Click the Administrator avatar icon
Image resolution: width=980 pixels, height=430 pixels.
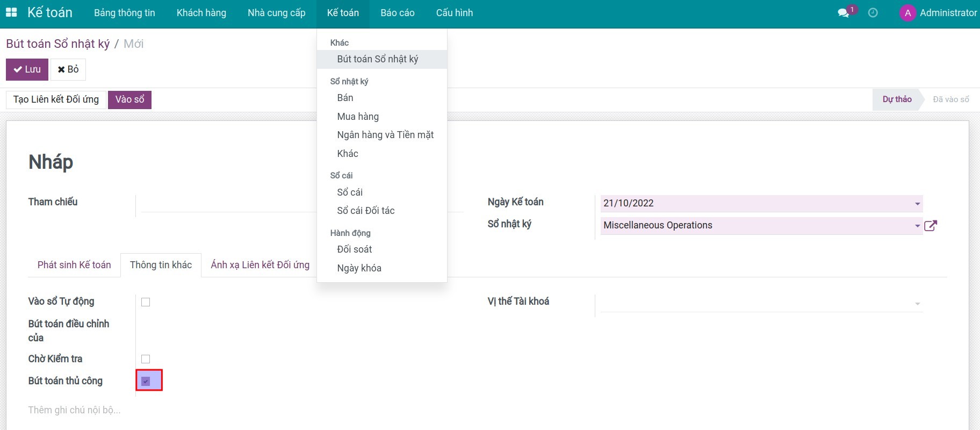tap(907, 13)
